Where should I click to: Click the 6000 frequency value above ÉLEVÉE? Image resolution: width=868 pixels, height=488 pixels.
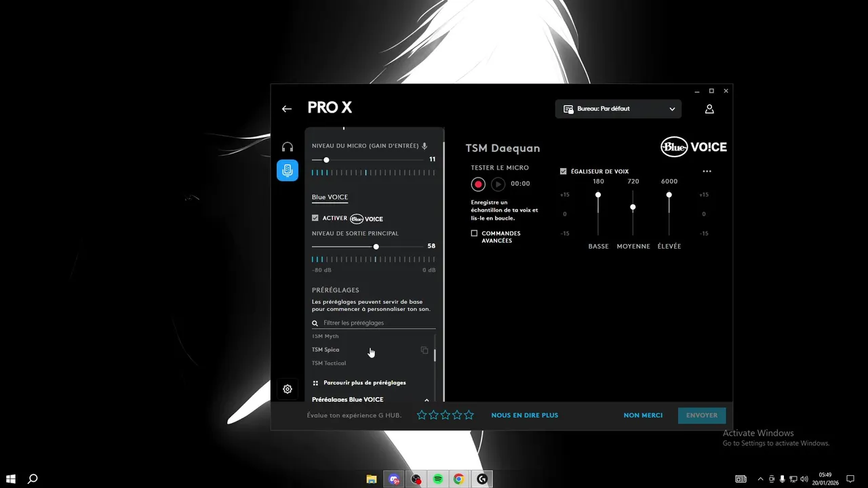click(x=669, y=182)
